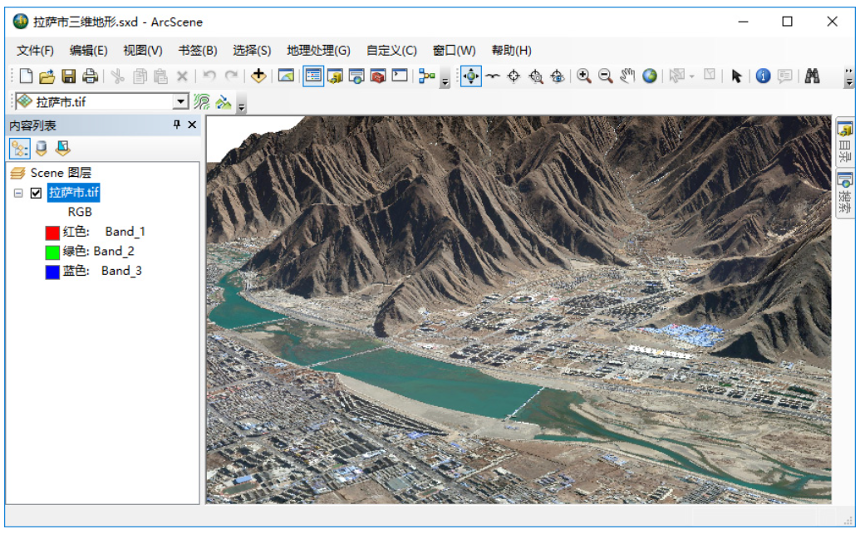
Task: Activate the Fly tool
Action: point(492,76)
